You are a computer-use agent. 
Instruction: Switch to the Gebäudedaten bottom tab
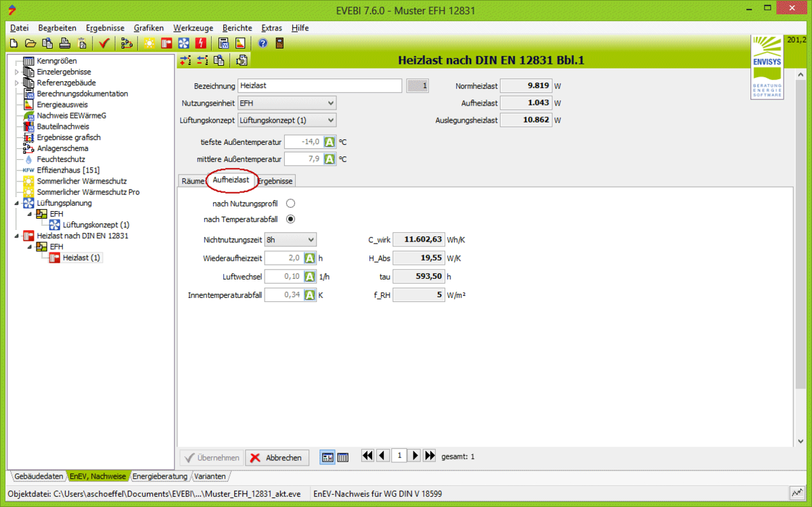[x=39, y=477]
